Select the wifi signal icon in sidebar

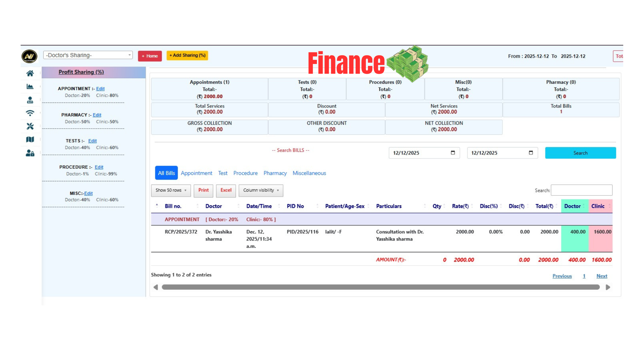[x=30, y=113]
